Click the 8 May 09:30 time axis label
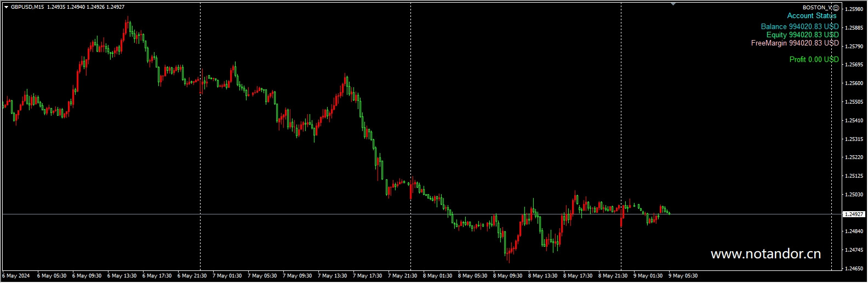Image resolution: width=868 pixels, height=283 pixels. click(507, 276)
